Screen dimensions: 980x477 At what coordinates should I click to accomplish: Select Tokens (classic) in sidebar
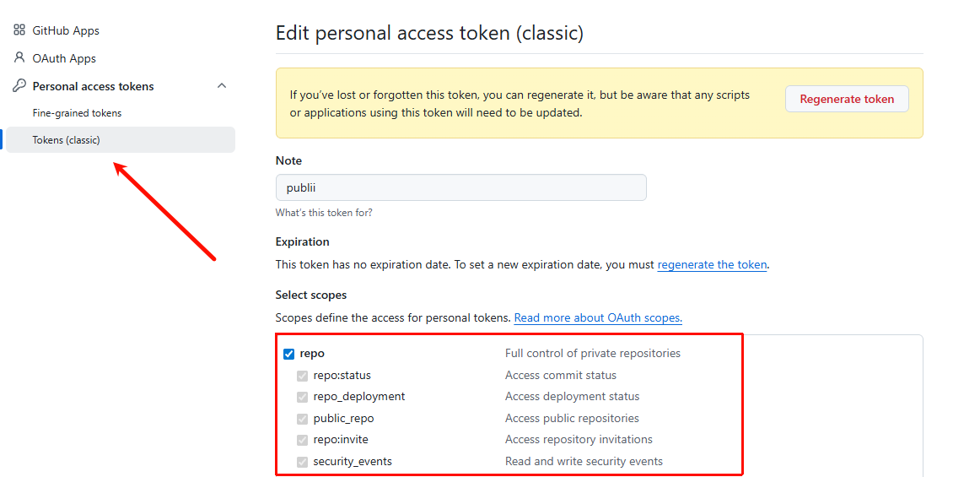tap(67, 140)
